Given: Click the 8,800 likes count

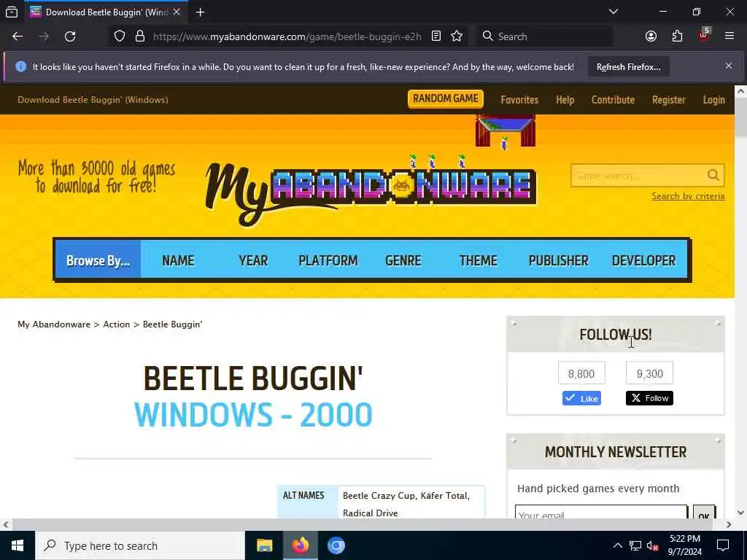Looking at the screenshot, I should click(x=581, y=373).
